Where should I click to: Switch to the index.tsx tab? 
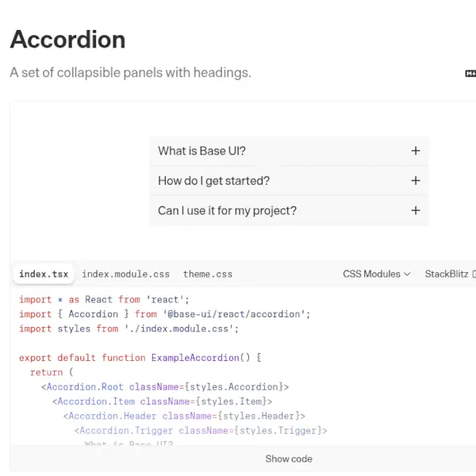pyautogui.click(x=43, y=274)
